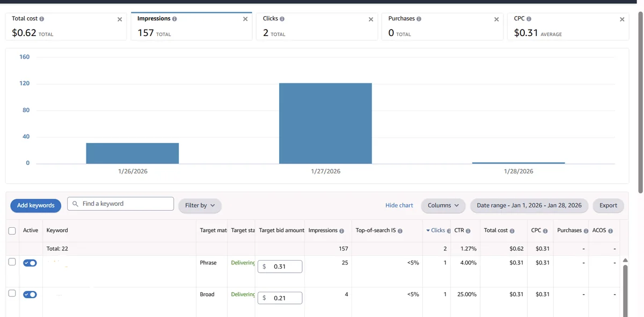Toggle the Active switch for the Broad keyword

30,294
